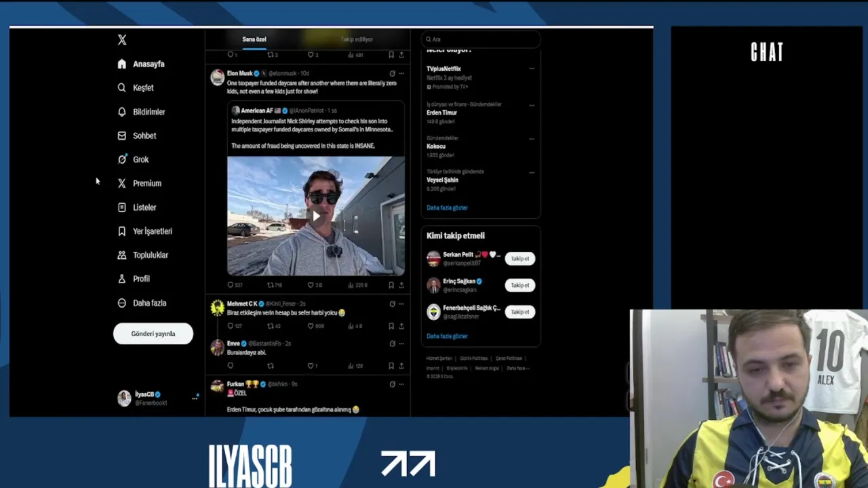Switch to the Sana özel tab
The width and height of the screenshot is (868, 488).
tap(254, 39)
